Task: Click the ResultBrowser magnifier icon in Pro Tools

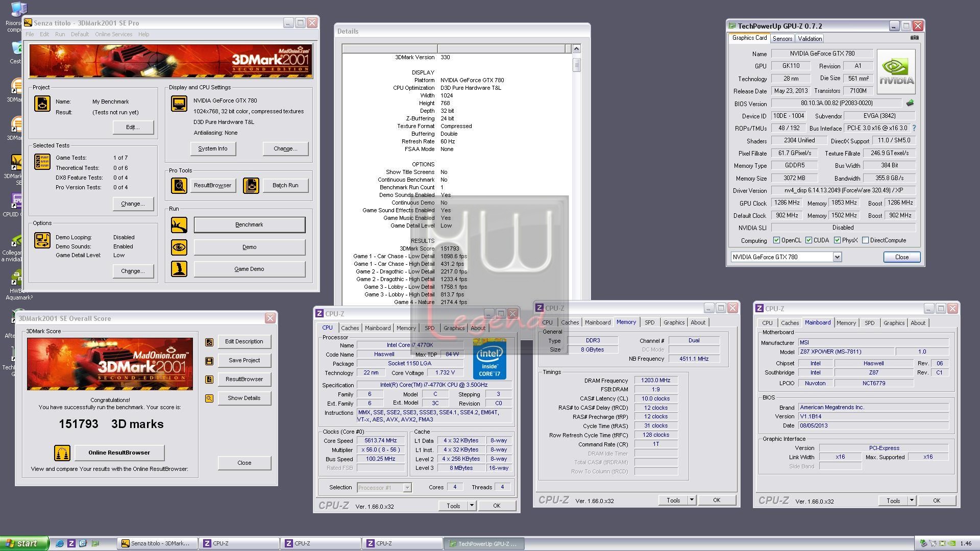Action: coord(179,185)
